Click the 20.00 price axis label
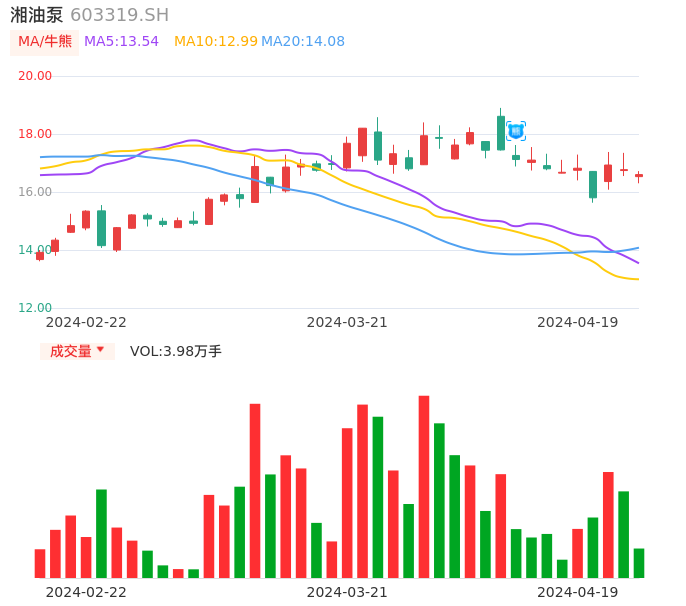This screenshot has width=686, height=606. (35, 76)
